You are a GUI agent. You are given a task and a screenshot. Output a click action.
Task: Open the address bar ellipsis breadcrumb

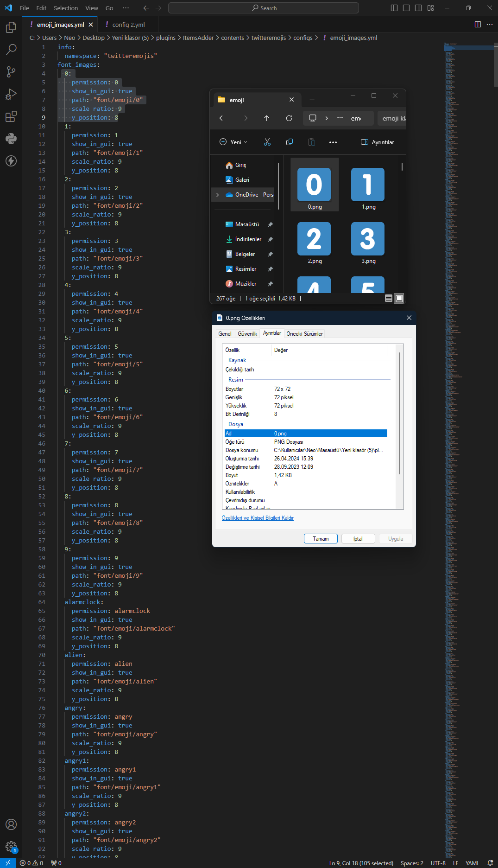pos(340,118)
